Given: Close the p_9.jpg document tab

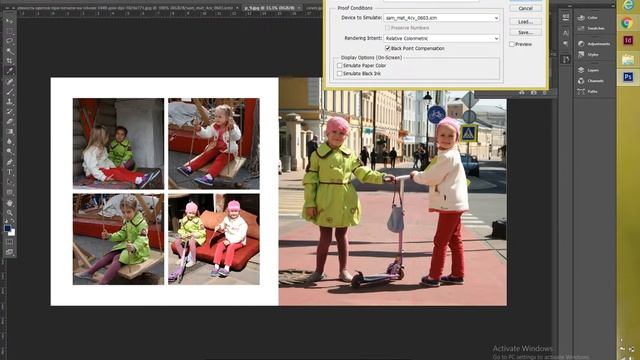Looking at the screenshot, I should (299, 8).
